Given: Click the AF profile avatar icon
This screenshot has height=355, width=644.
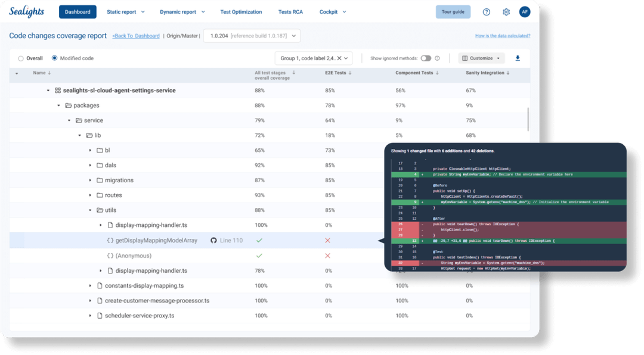Looking at the screenshot, I should coord(525,11).
